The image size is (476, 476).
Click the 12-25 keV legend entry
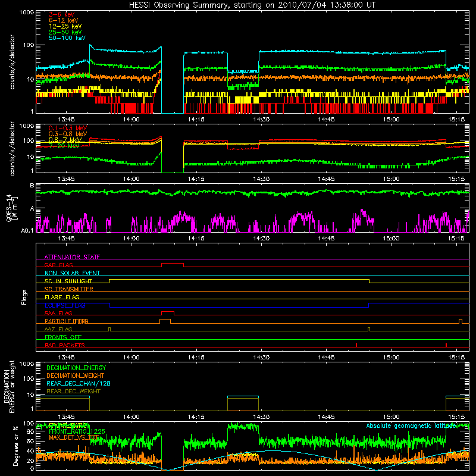click(x=65, y=26)
